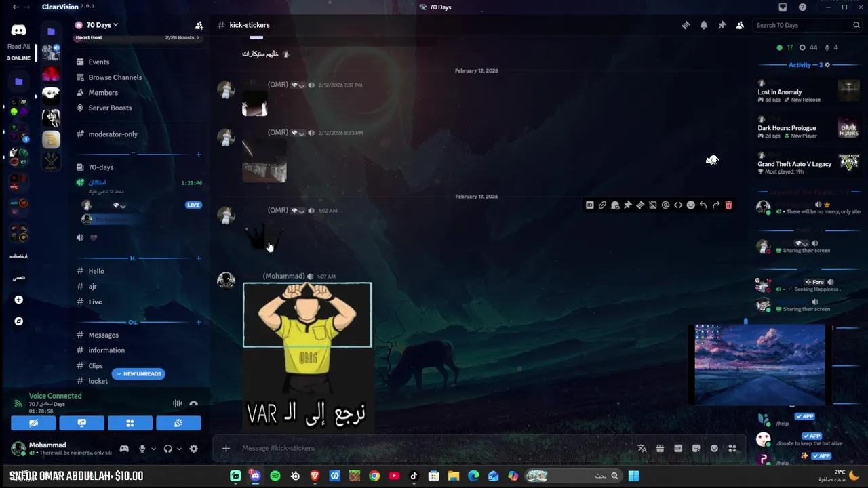Delete message with red trash icon
This screenshot has height=488, width=868.
click(x=729, y=205)
